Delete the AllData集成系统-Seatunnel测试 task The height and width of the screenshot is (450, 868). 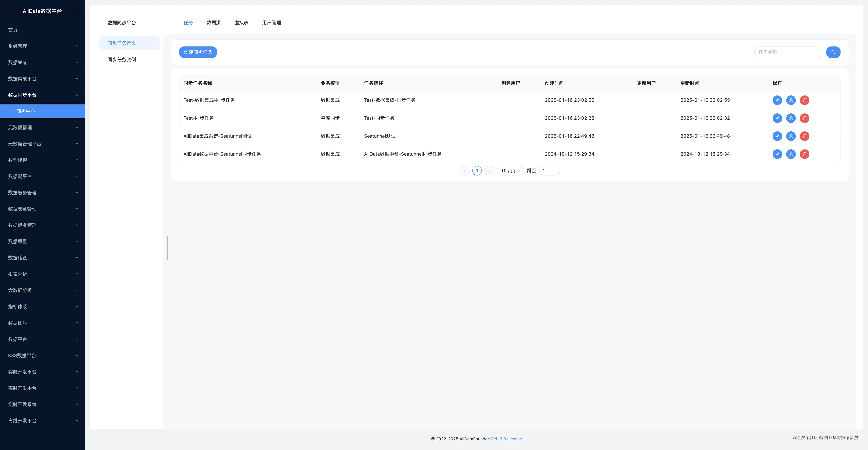point(804,136)
